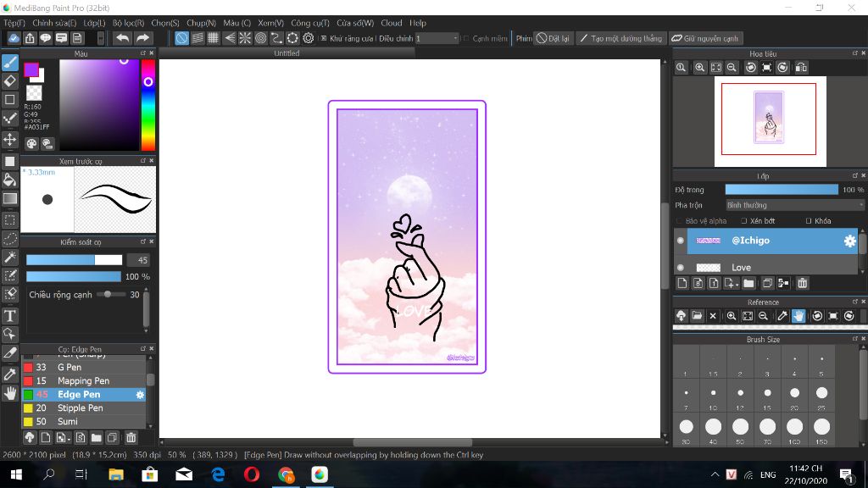Select the Magic Wand tool
Viewport: 868px width, 488px height.
click(x=10, y=258)
